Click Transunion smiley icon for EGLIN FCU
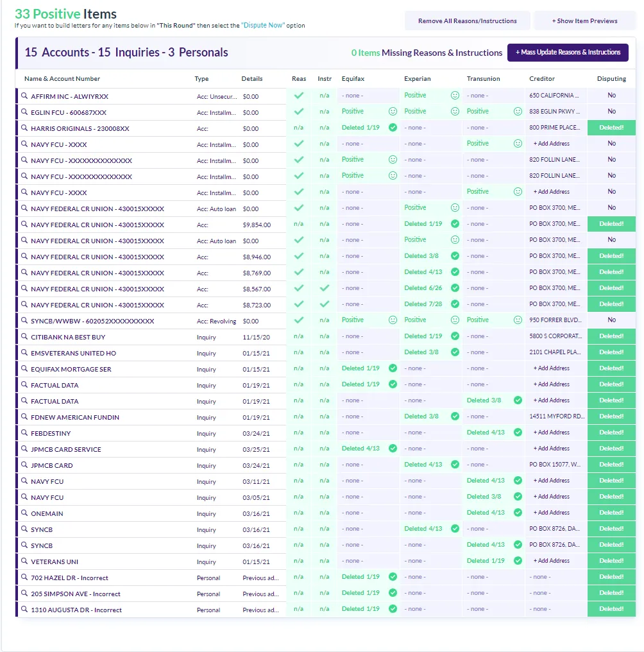This screenshot has height=652, width=644. coord(518,112)
